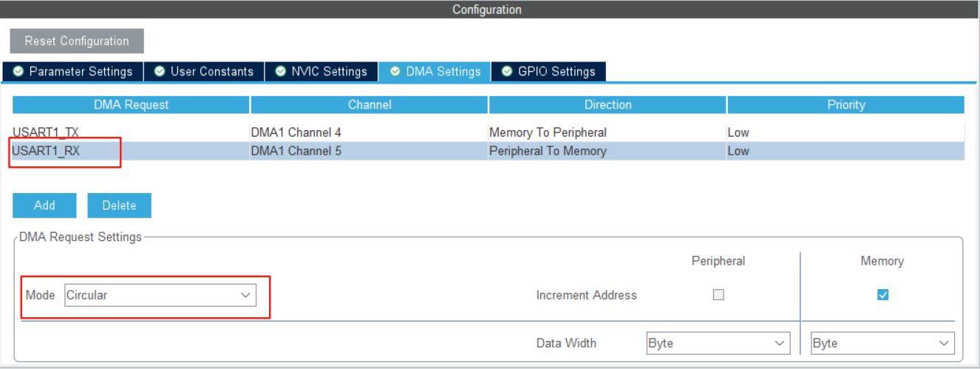Click the Delete button
The height and width of the screenshot is (369, 980).
119,206
